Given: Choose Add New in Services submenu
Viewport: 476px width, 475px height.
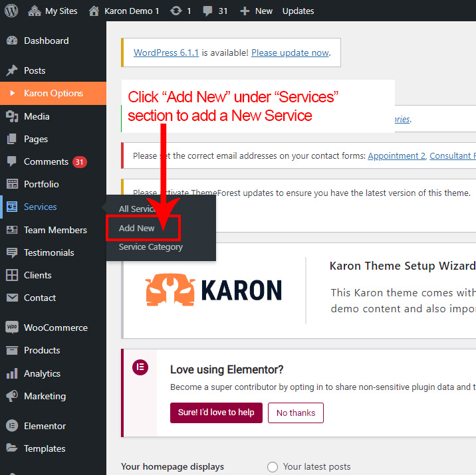Looking at the screenshot, I should (x=137, y=228).
